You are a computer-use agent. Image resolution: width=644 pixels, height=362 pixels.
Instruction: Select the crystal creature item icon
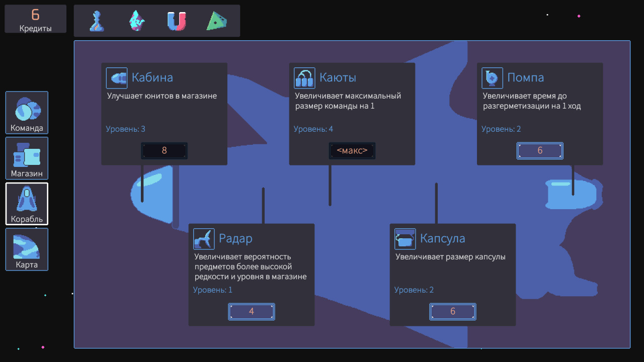click(136, 21)
